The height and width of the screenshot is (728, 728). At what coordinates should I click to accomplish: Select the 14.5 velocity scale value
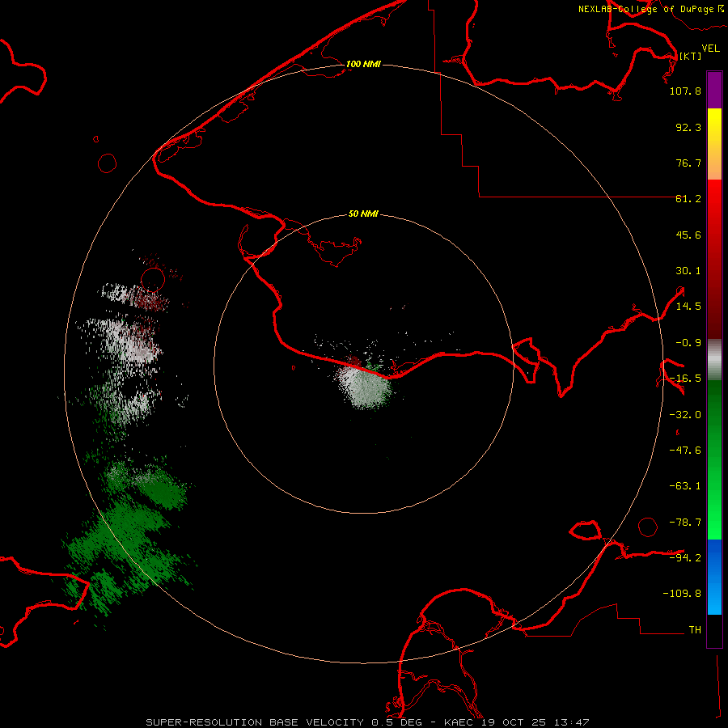coord(688,307)
